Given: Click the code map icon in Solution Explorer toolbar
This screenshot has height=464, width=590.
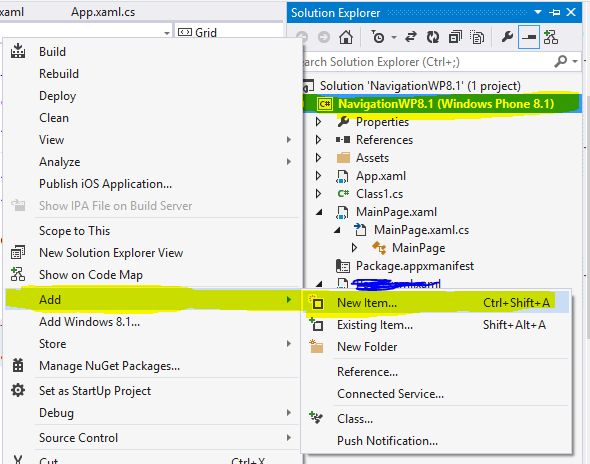Looking at the screenshot, I should 551,37.
